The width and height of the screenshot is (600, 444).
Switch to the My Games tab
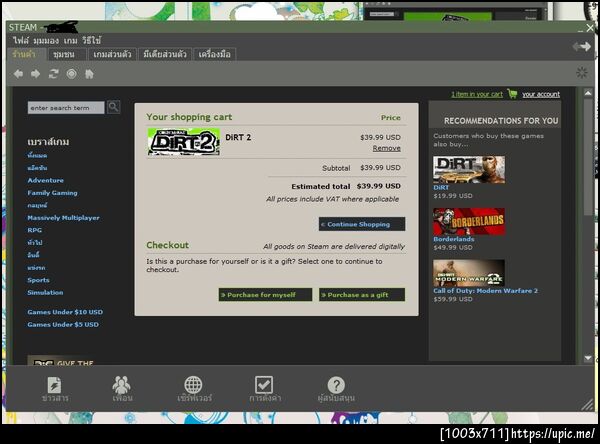coord(112,54)
